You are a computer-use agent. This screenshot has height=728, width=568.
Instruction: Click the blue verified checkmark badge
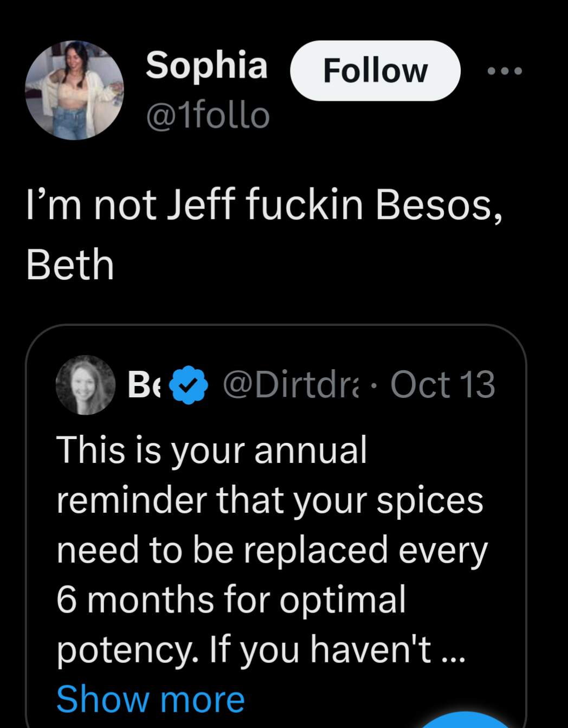pos(189,385)
